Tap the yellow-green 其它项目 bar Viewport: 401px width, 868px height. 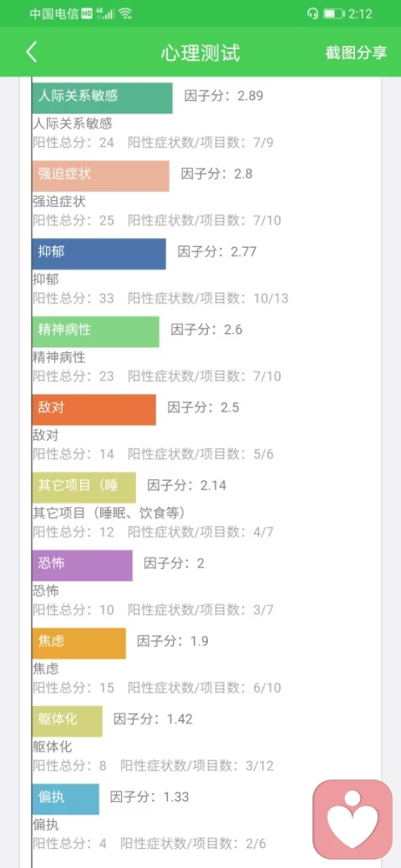(x=84, y=487)
